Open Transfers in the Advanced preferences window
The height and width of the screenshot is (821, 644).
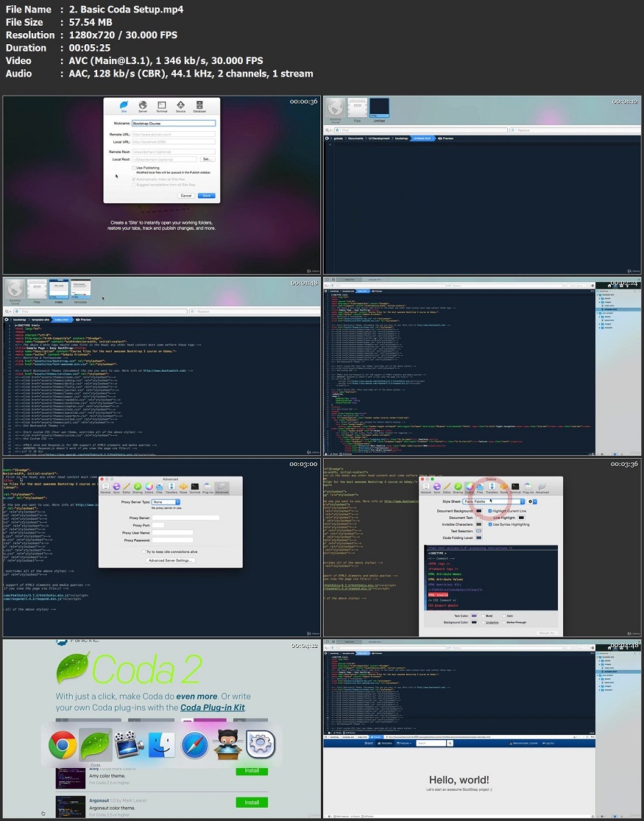(171, 488)
